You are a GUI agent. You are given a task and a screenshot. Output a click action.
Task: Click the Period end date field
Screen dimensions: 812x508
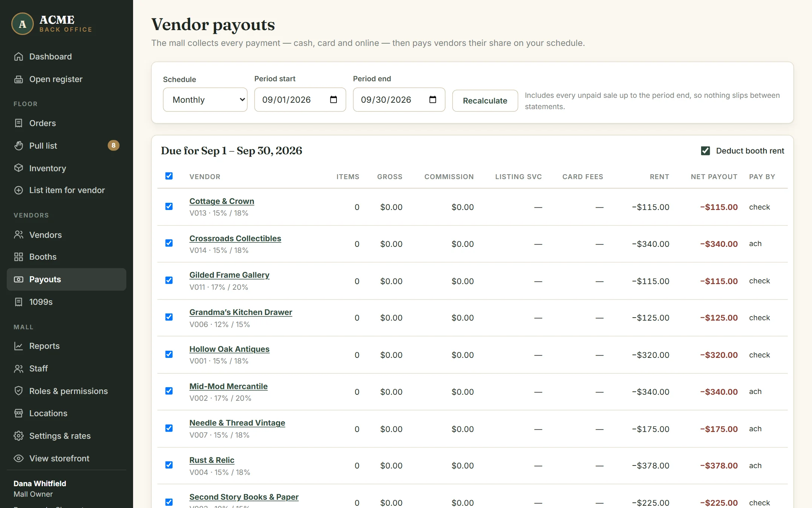click(399, 100)
